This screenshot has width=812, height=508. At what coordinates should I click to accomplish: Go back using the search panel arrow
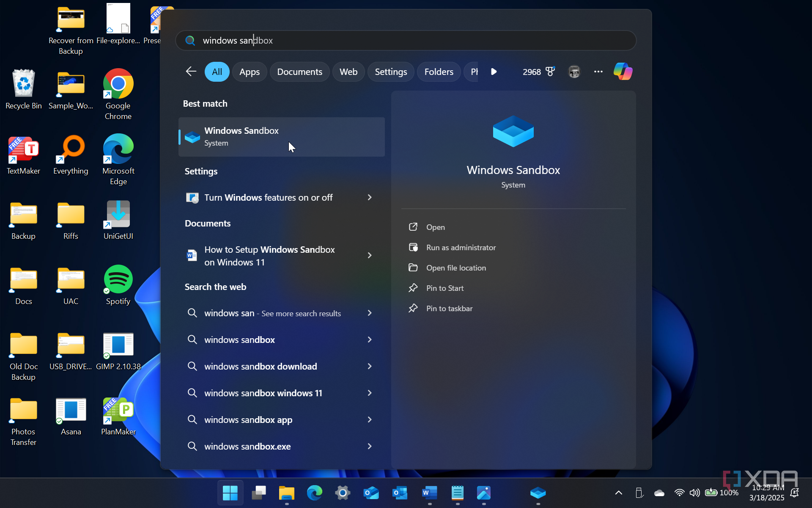[x=191, y=72]
